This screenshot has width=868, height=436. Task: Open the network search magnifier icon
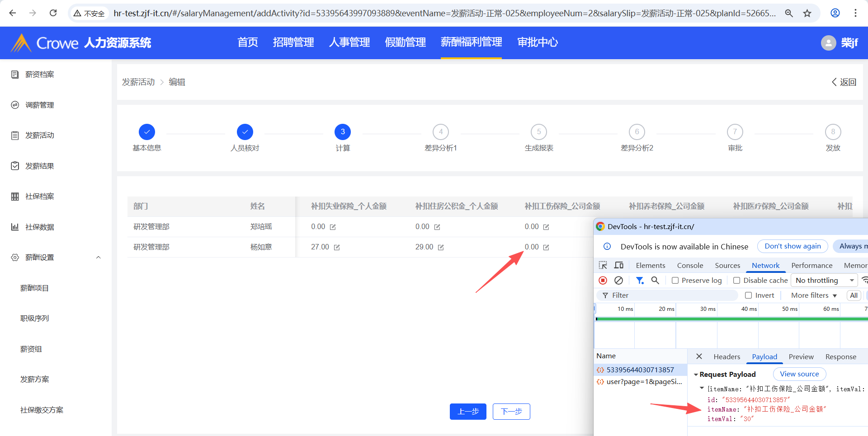tap(655, 281)
